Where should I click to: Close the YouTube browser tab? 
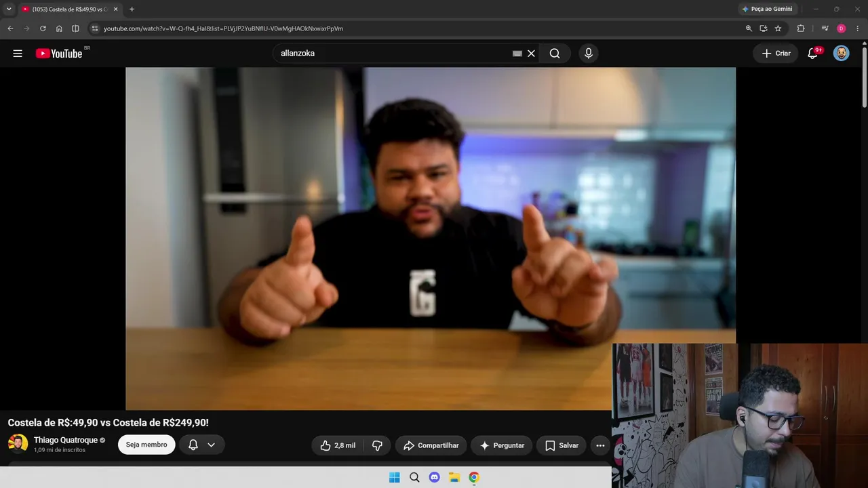pyautogui.click(x=115, y=9)
